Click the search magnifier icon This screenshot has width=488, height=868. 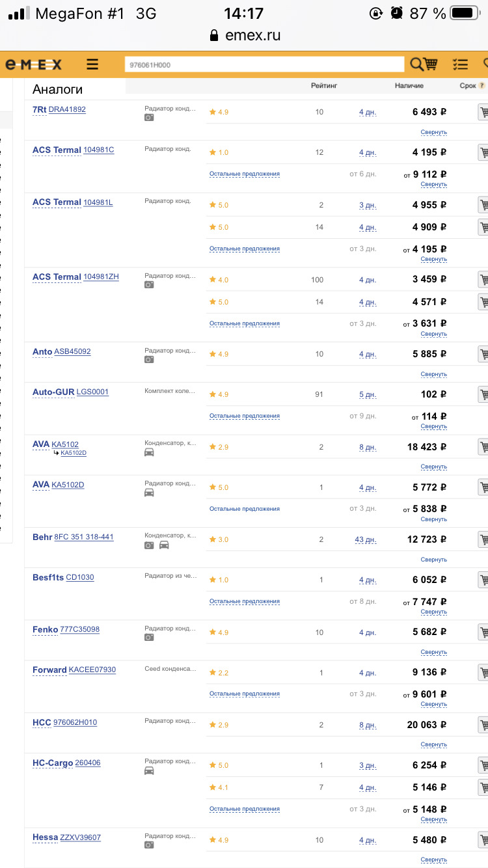pyautogui.click(x=416, y=64)
